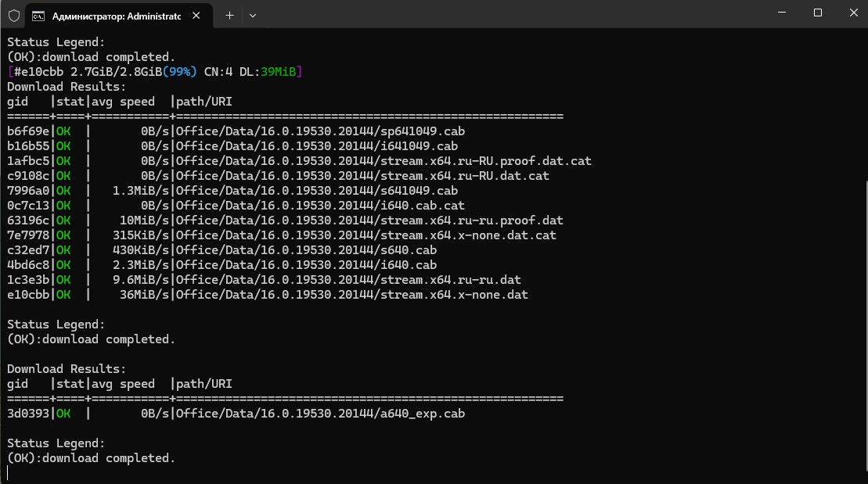Close the terminal window

click(x=854, y=13)
